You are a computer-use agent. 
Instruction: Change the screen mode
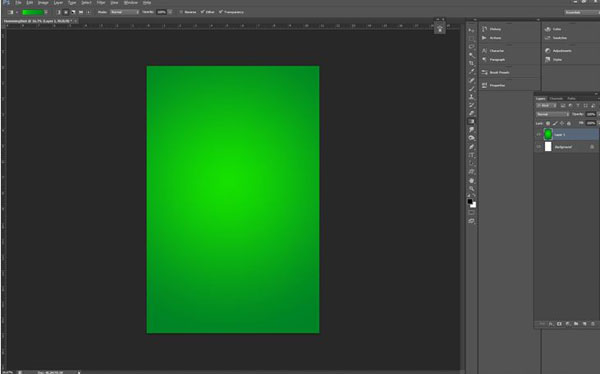[x=471, y=221]
